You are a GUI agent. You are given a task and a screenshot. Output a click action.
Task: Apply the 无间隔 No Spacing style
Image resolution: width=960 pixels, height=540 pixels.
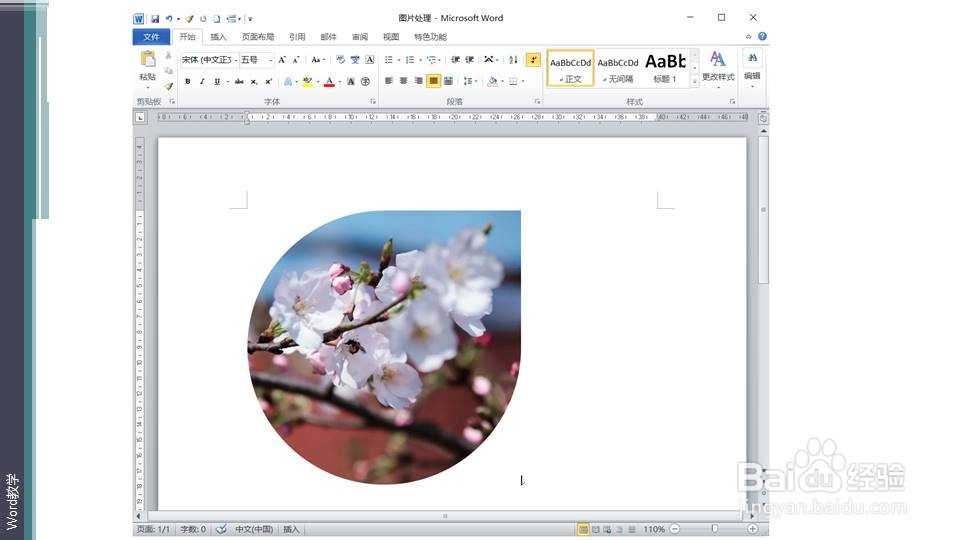pyautogui.click(x=618, y=68)
